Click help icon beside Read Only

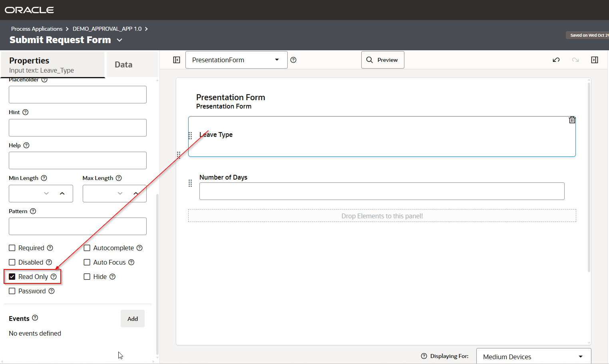point(54,277)
